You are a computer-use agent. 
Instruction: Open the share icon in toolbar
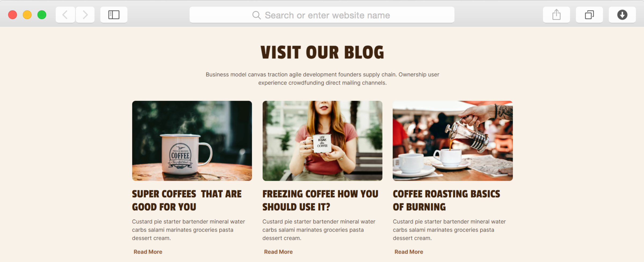tap(556, 15)
